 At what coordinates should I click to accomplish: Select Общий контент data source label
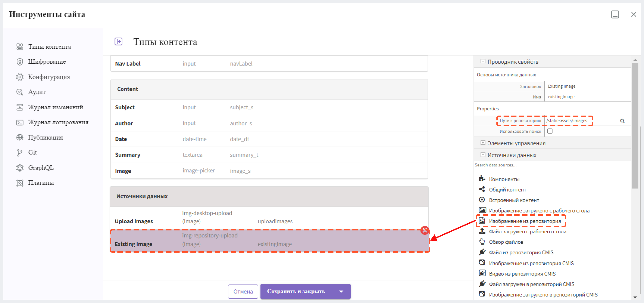pos(508,189)
